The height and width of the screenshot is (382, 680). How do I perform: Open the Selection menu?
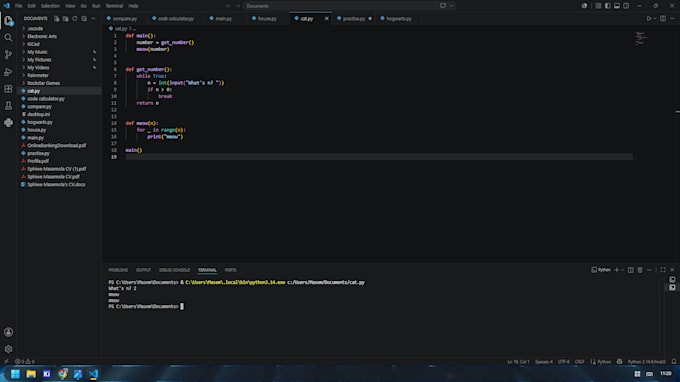pyautogui.click(x=50, y=6)
